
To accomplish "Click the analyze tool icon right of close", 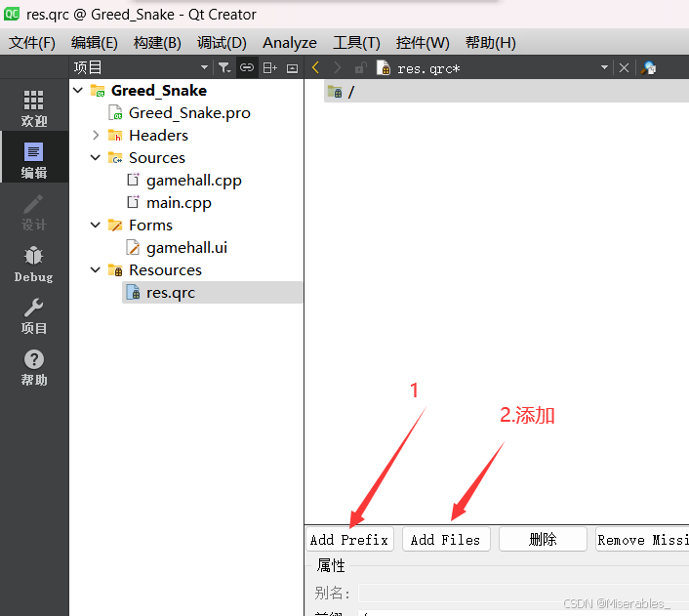I will (x=649, y=68).
